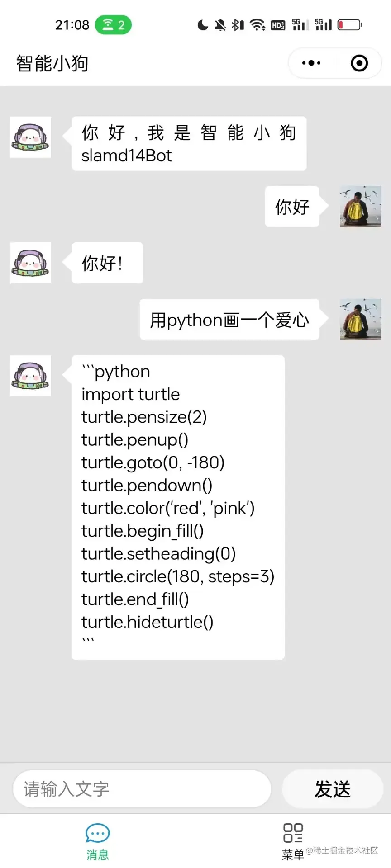Tap the green hotspot indicator in status bar
Viewport: 391px width, 868px height.
coord(113,25)
